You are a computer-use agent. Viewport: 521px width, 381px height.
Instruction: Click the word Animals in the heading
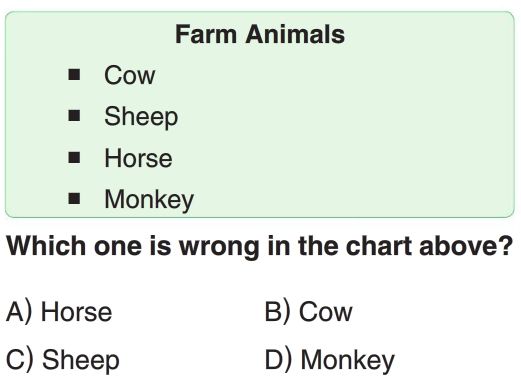coord(295,34)
